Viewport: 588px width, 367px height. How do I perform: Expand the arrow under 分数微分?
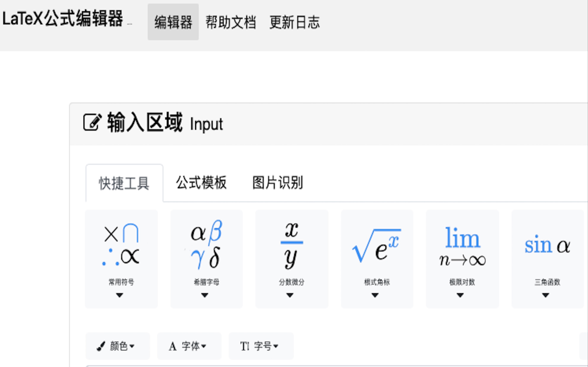click(x=290, y=295)
